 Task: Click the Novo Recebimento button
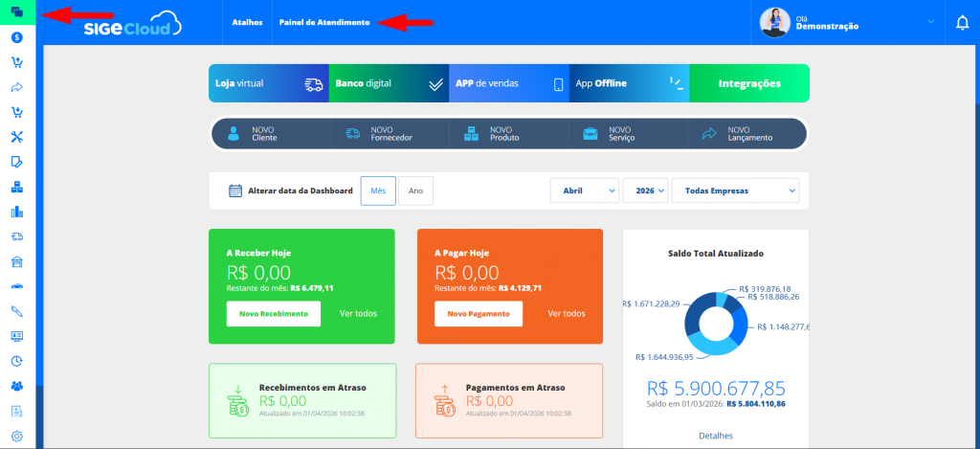coord(274,314)
